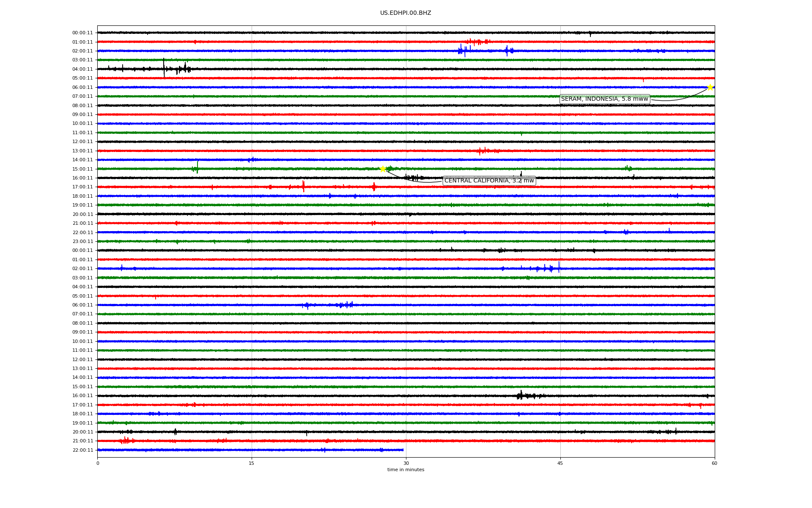Image resolution: width=812 pixels, height=508 pixels.
Task: Click the US.EDHPI.00.BHZ plot title
Action: click(406, 13)
